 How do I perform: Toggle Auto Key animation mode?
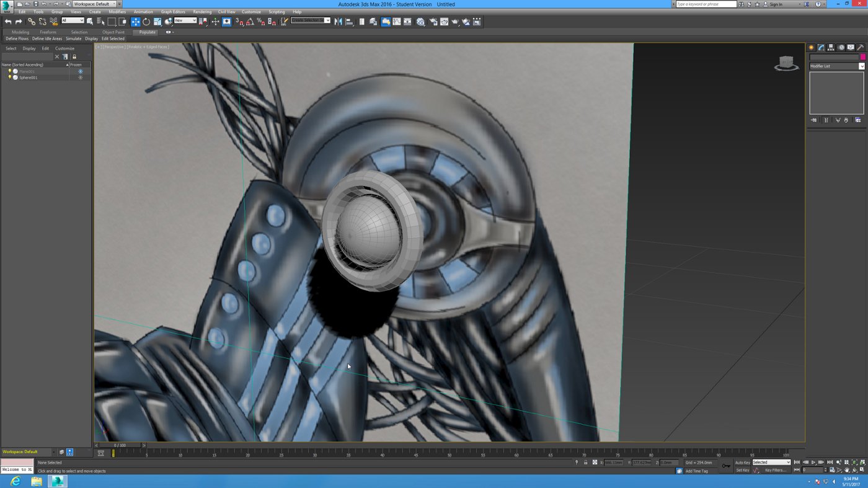click(742, 463)
